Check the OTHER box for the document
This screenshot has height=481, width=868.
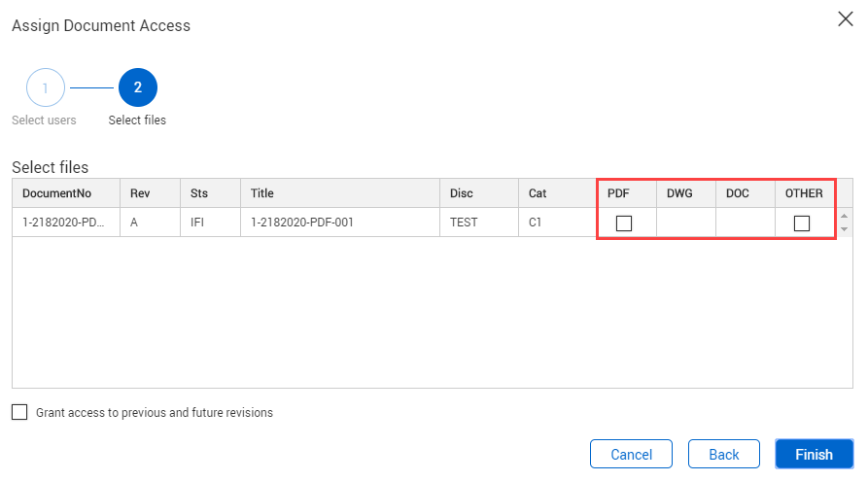coord(801,223)
